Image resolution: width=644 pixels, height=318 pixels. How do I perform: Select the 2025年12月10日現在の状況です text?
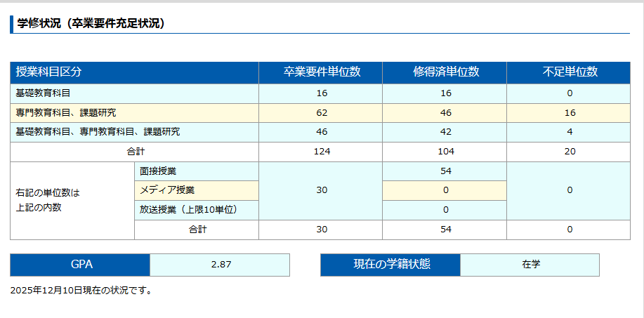point(81,290)
